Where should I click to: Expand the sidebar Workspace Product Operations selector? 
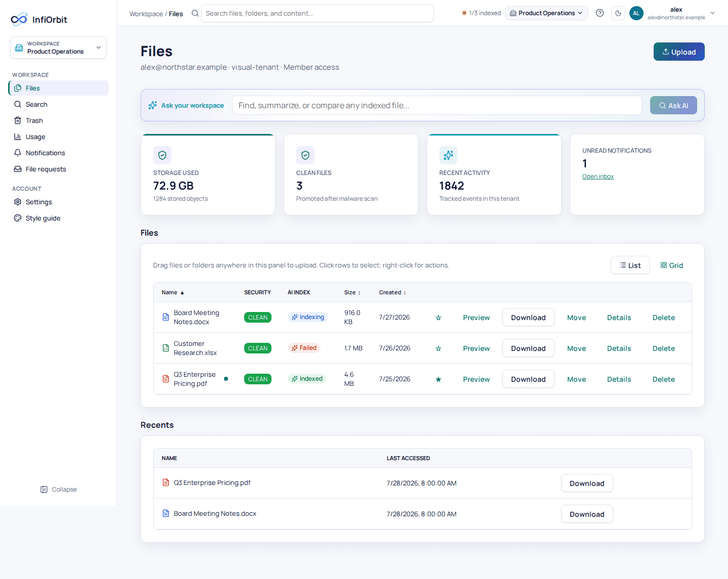[58, 48]
